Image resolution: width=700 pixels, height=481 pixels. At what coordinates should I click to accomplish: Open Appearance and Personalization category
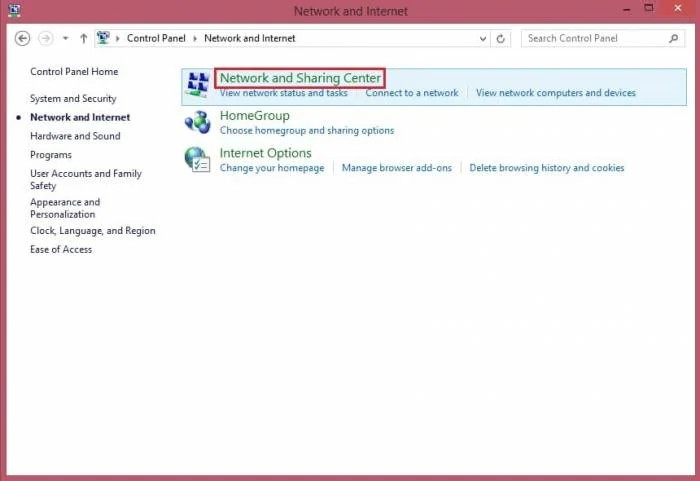coord(65,208)
